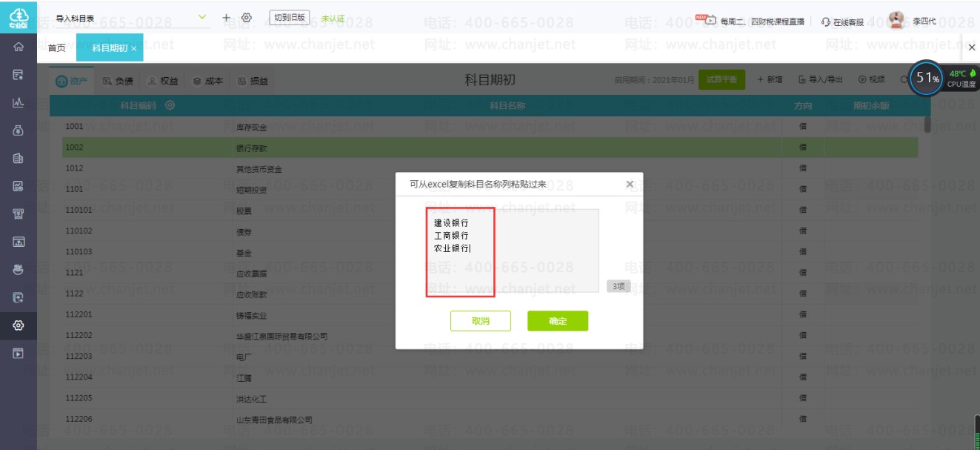
Task: Open the weekly tax course live stream link
Action: tap(750, 21)
